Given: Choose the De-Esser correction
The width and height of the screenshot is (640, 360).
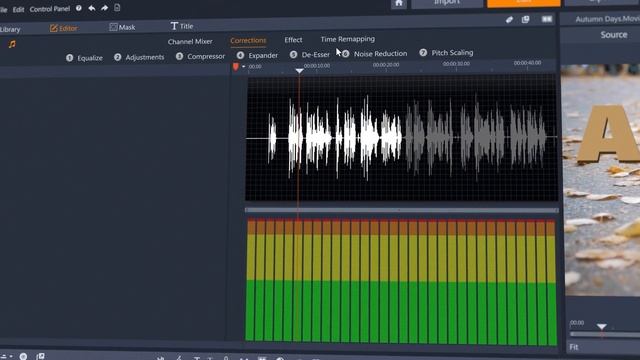Looking at the screenshot, I should coord(309,54).
